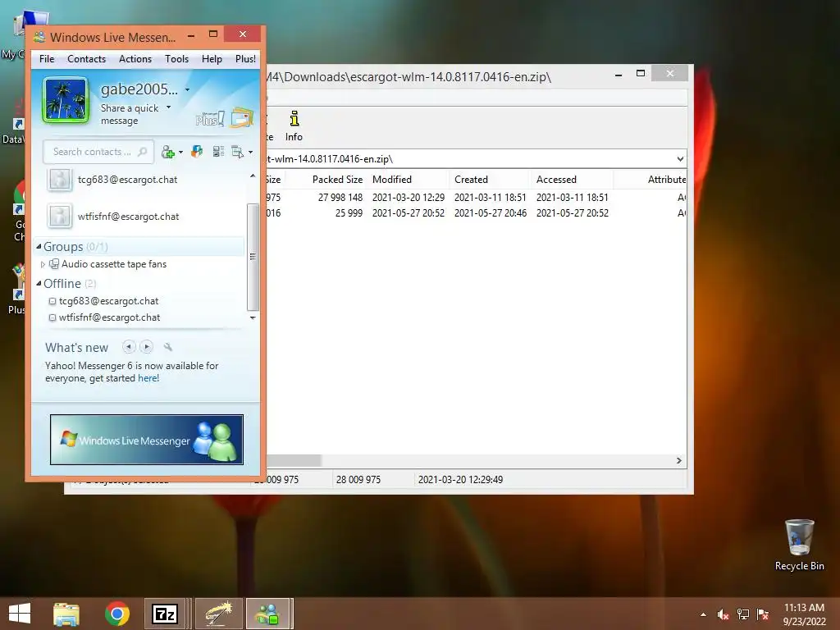Click the Add a contact icon

tap(168, 152)
